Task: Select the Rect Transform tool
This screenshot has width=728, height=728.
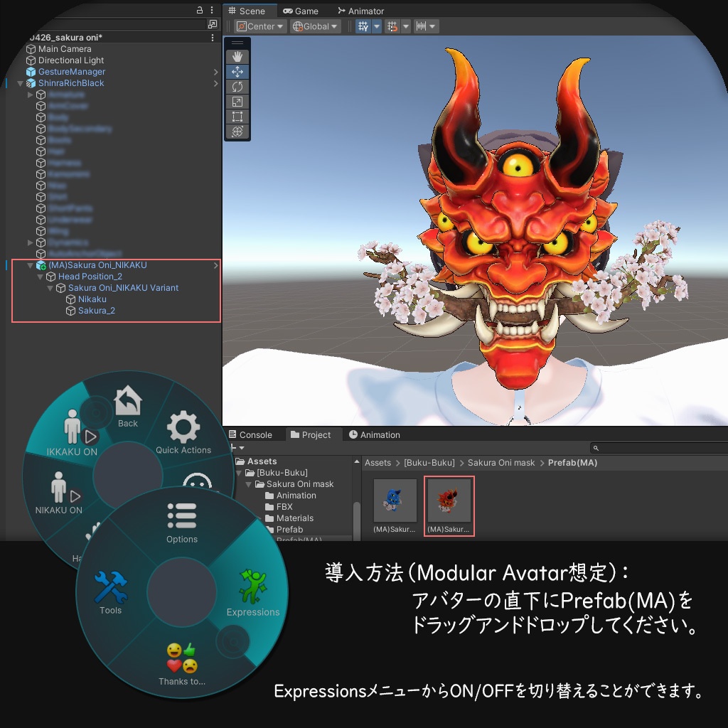Action: click(x=237, y=116)
